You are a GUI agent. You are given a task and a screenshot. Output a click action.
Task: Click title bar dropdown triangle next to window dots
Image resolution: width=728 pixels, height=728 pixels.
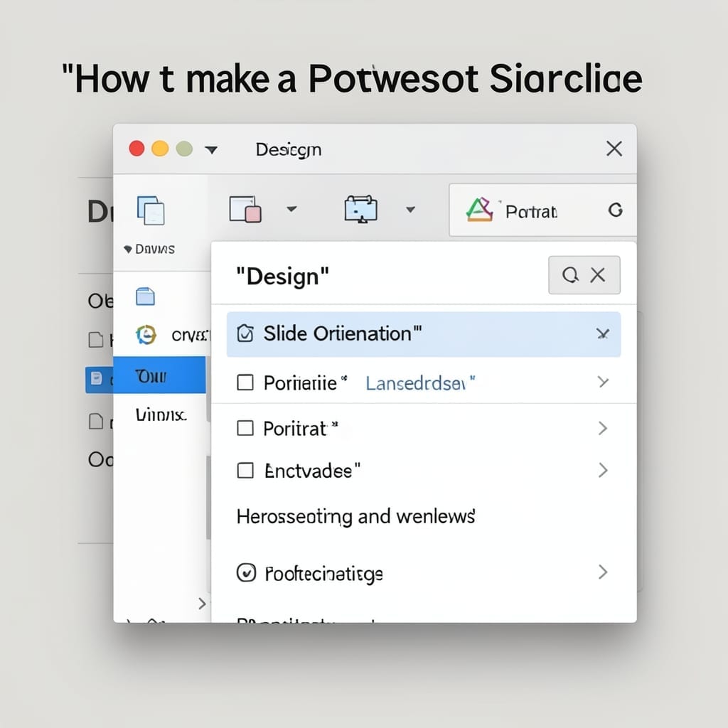[211, 150]
